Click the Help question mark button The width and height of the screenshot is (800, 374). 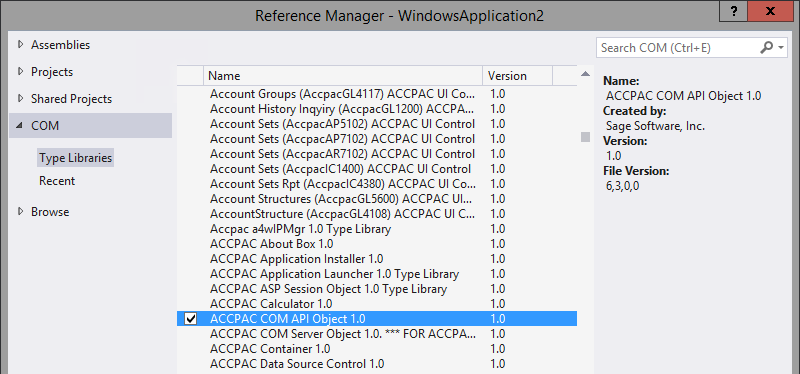pos(735,10)
